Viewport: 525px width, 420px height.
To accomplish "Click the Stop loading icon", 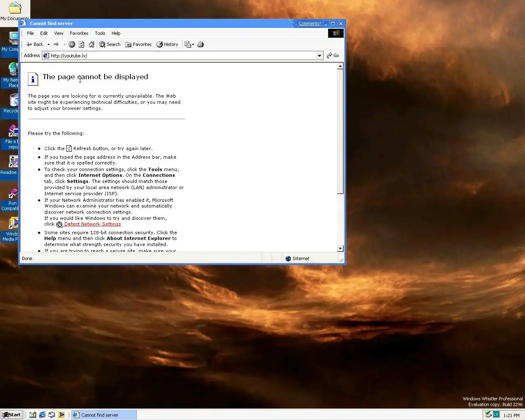I will point(72,44).
